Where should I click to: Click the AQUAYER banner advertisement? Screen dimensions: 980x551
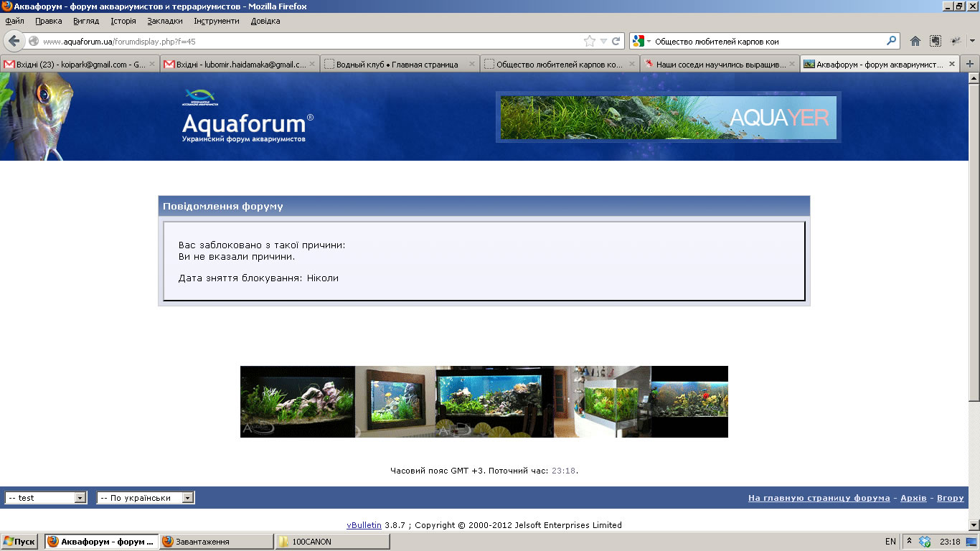668,117
